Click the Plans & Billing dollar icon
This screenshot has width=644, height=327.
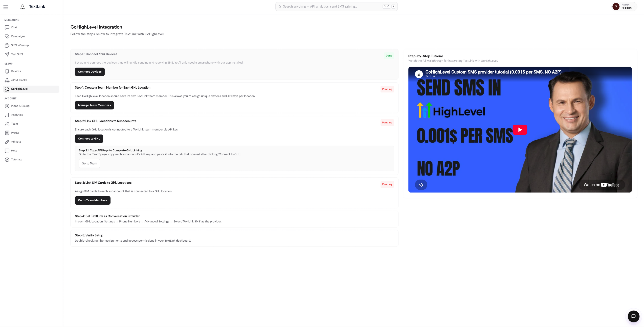7,106
